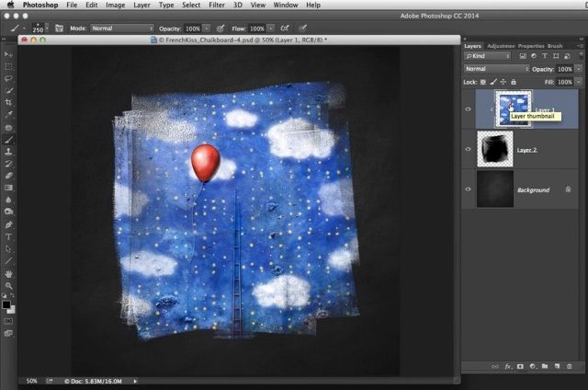588x390 pixels.
Task: Pick the Eyedropper tool
Action: (9, 114)
